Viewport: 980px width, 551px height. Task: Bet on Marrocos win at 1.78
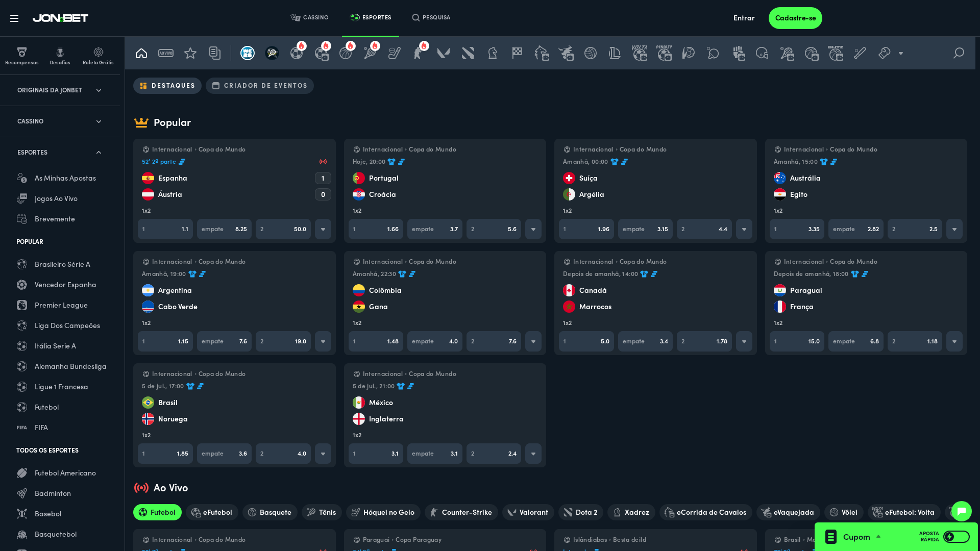tap(704, 341)
